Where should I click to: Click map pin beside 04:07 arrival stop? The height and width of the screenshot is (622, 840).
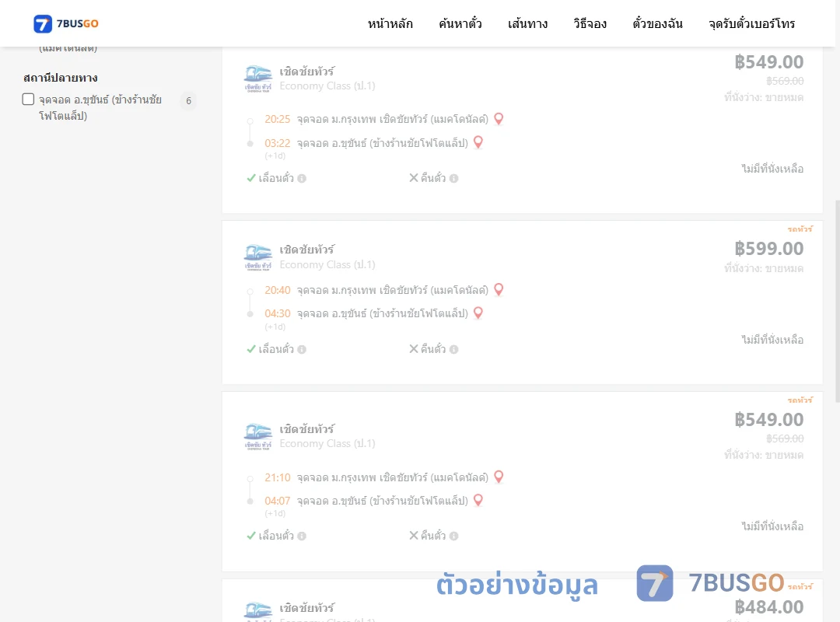pos(478,500)
